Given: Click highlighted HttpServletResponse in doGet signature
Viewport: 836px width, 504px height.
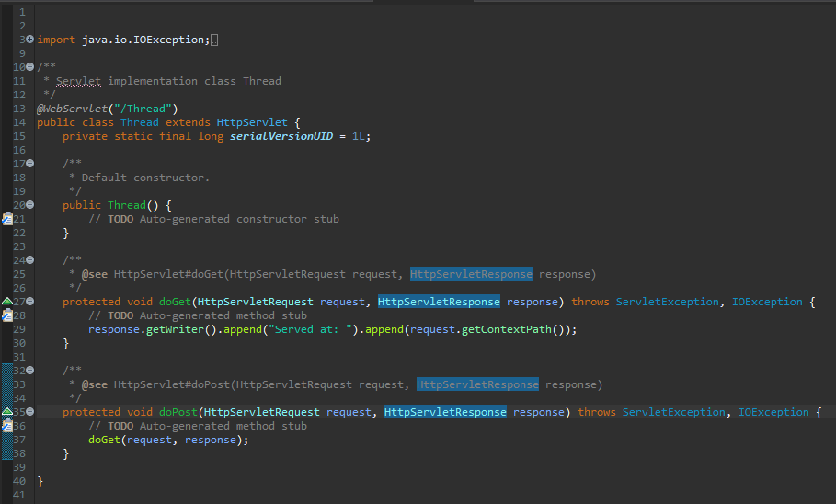Looking at the screenshot, I should (439, 302).
